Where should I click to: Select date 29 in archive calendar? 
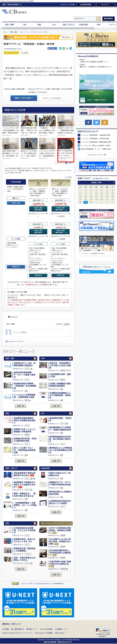tap(86, 202)
